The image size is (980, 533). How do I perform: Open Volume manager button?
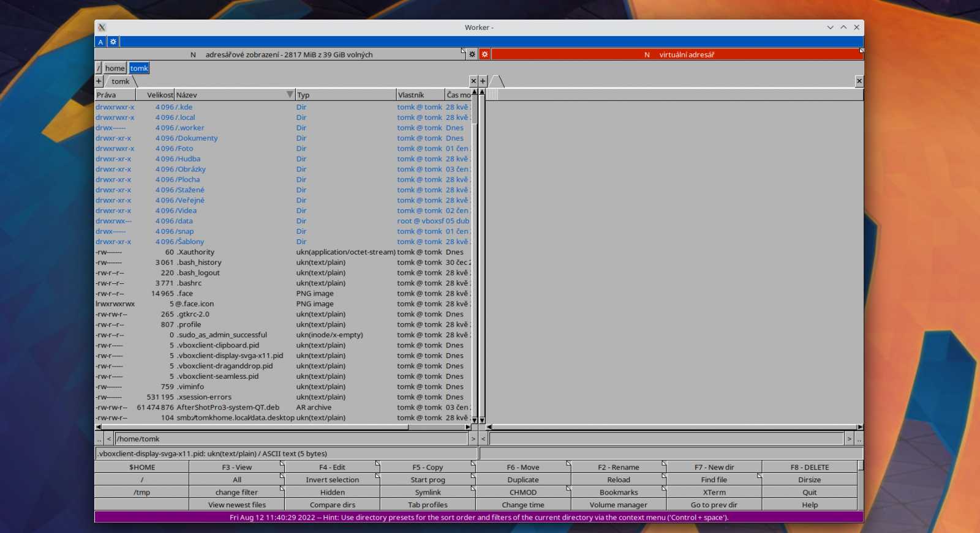click(619, 505)
